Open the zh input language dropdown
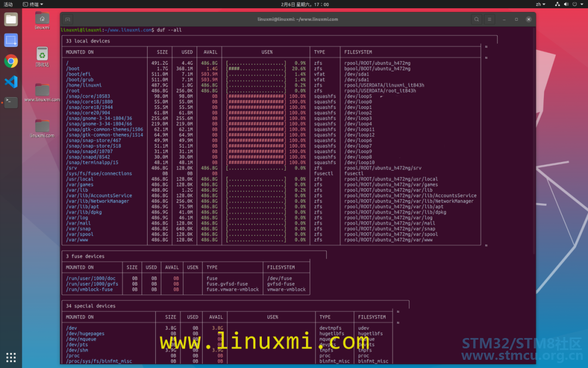The image size is (588, 368). [541, 4]
